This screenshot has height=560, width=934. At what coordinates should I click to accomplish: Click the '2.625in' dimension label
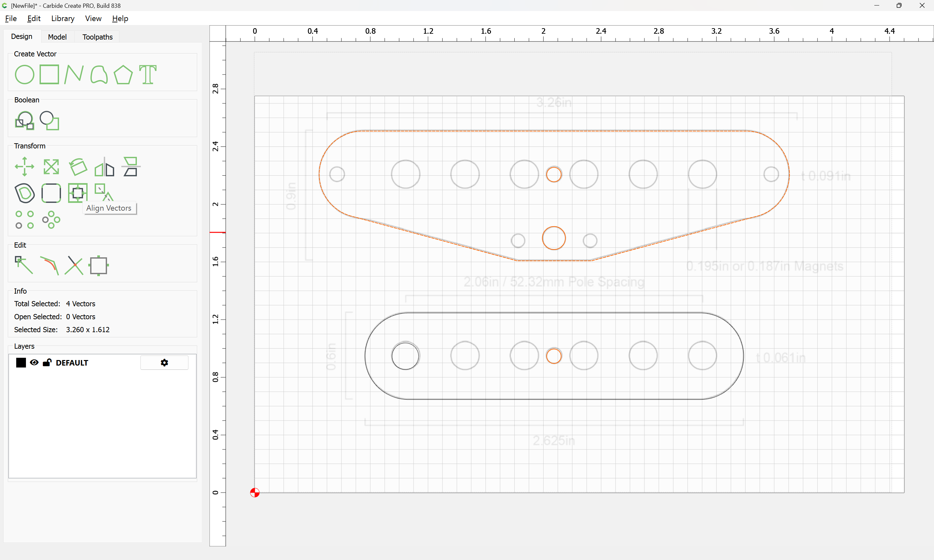[x=554, y=440]
